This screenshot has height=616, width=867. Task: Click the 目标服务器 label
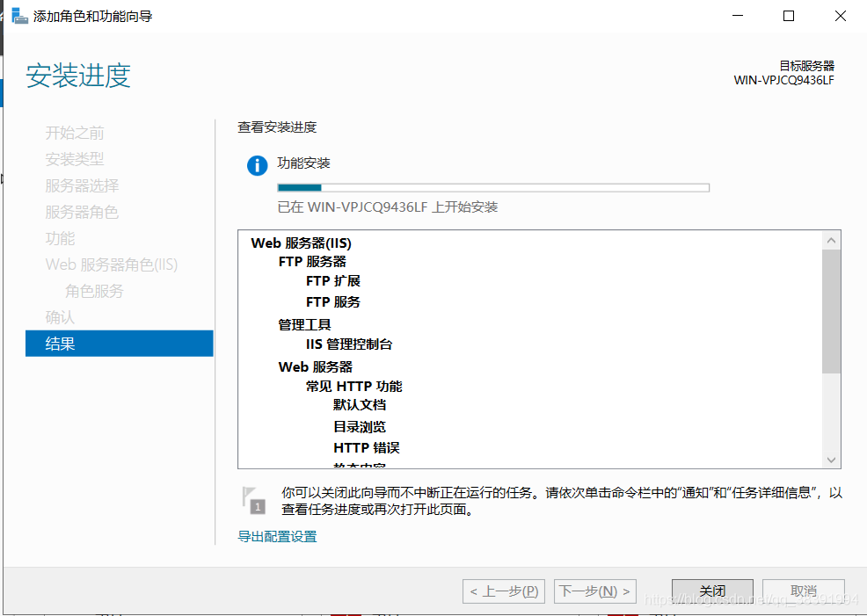pyautogui.click(x=806, y=66)
